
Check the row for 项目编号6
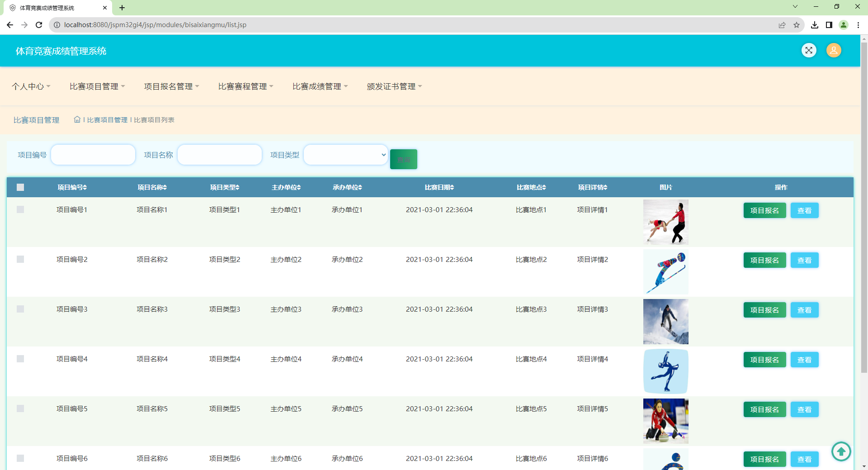(x=20, y=458)
